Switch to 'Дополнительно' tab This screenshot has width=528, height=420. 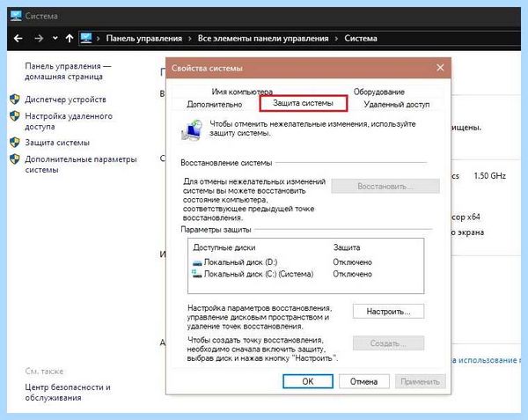click(214, 105)
